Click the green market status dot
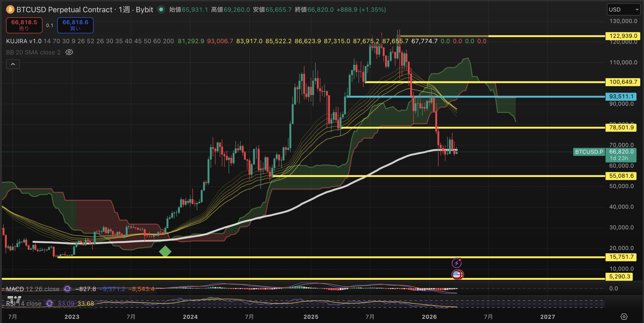The image size is (644, 323). coord(161,10)
